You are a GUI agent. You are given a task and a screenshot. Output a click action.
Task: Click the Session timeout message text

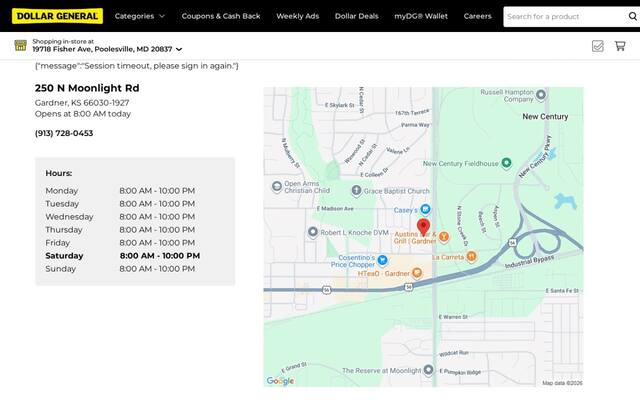click(137, 66)
